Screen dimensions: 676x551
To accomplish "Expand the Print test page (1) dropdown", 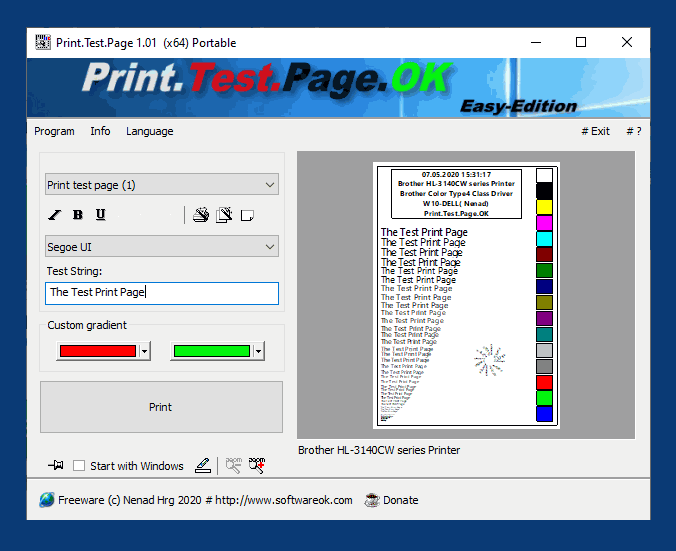I will (x=162, y=185).
